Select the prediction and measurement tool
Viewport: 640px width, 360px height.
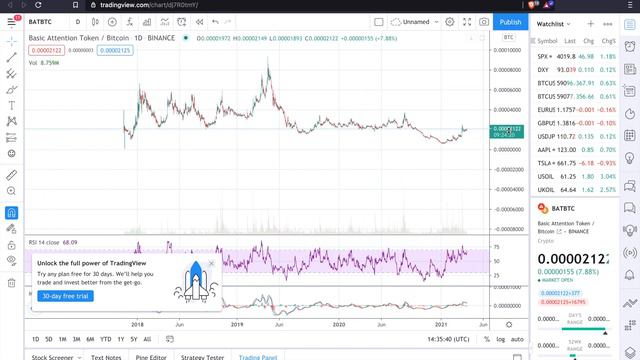pos(11,138)
